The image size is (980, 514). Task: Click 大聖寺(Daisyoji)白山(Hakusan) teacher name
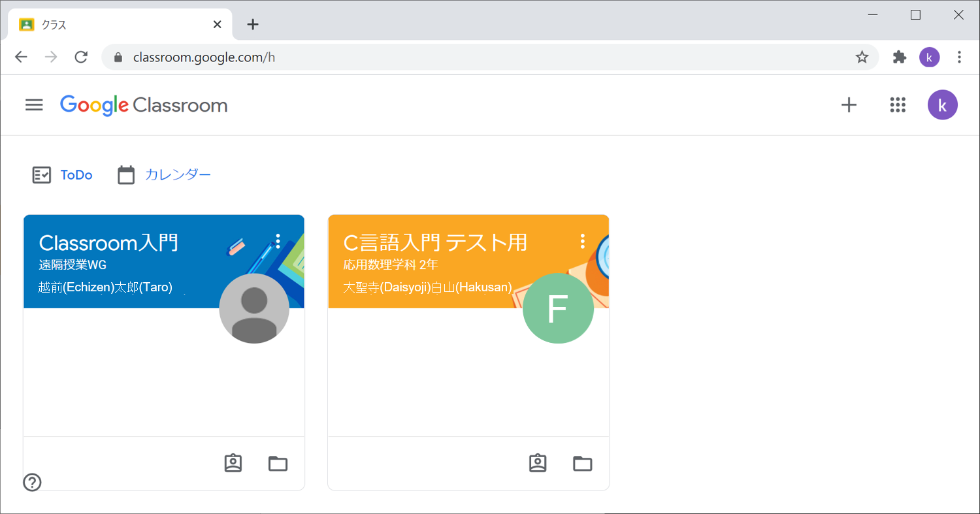[x=428, y=287]
